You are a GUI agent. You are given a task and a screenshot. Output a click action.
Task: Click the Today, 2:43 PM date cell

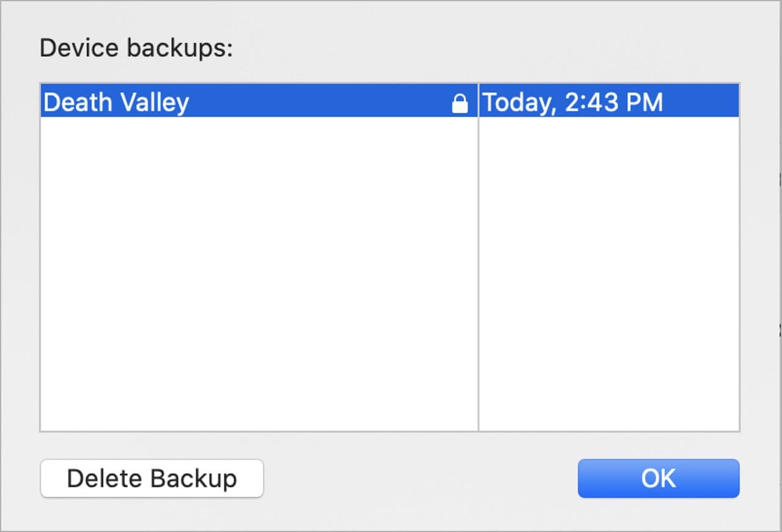coord(572,102)
